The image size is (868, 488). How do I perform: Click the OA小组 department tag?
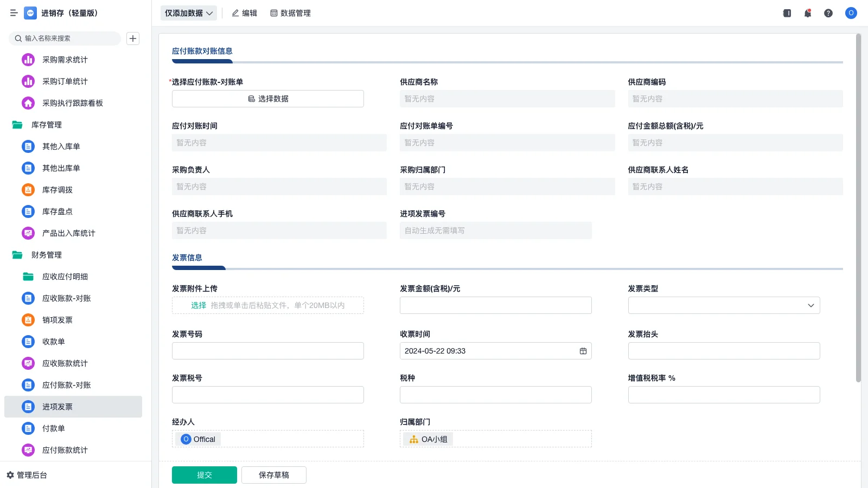click(429, 439)
